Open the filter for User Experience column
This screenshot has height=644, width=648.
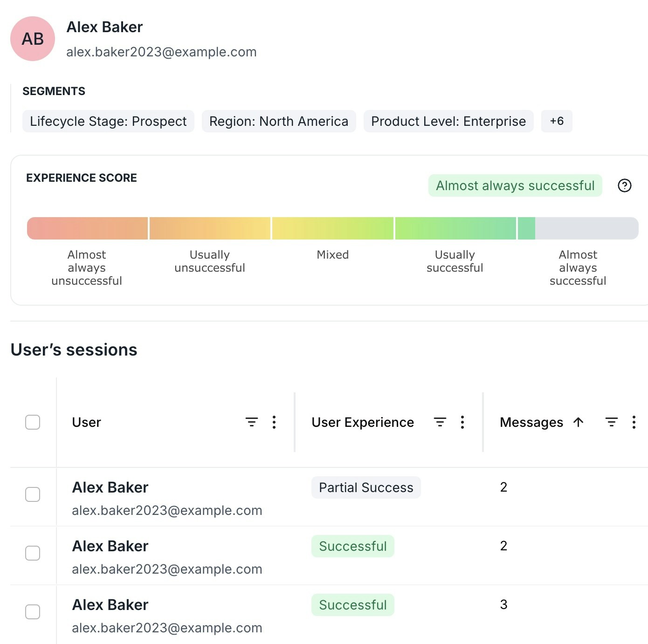(439, 422)
